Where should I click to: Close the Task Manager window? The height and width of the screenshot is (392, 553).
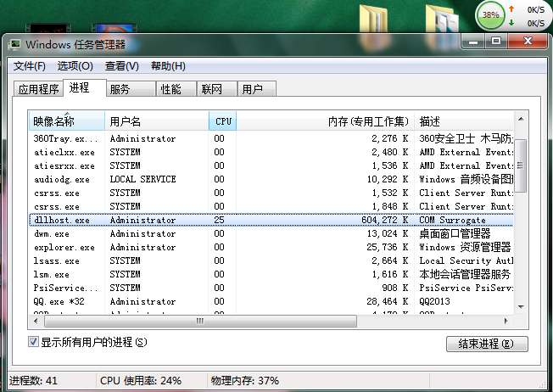(x=529, y=40)
